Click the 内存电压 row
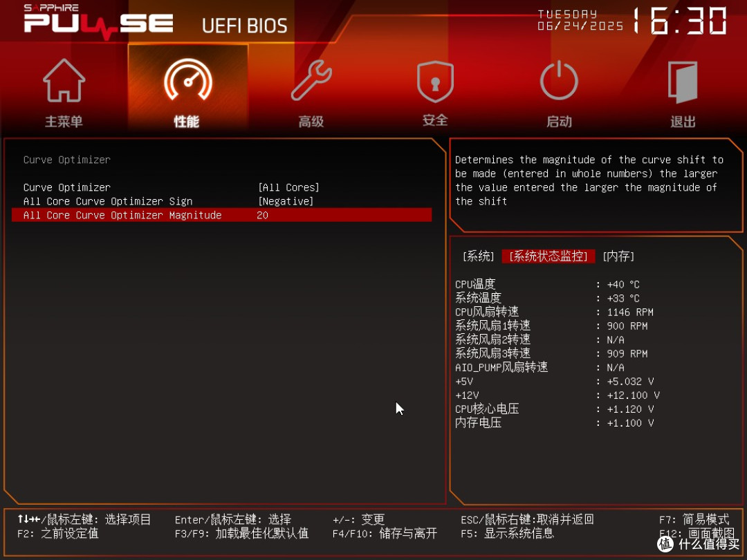This screenshot has height=560, width=747. 554,423
